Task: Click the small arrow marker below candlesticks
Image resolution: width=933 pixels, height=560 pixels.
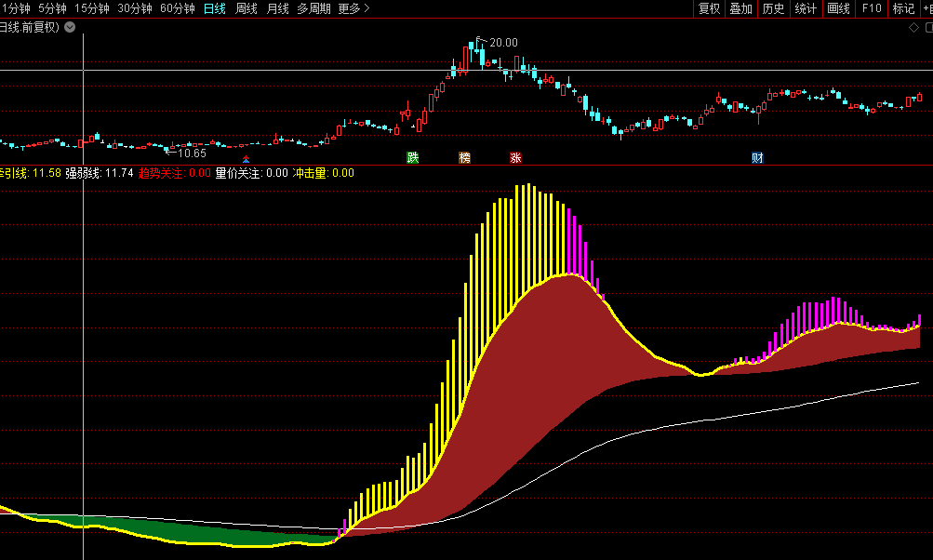Action: [x=246, y=160]
